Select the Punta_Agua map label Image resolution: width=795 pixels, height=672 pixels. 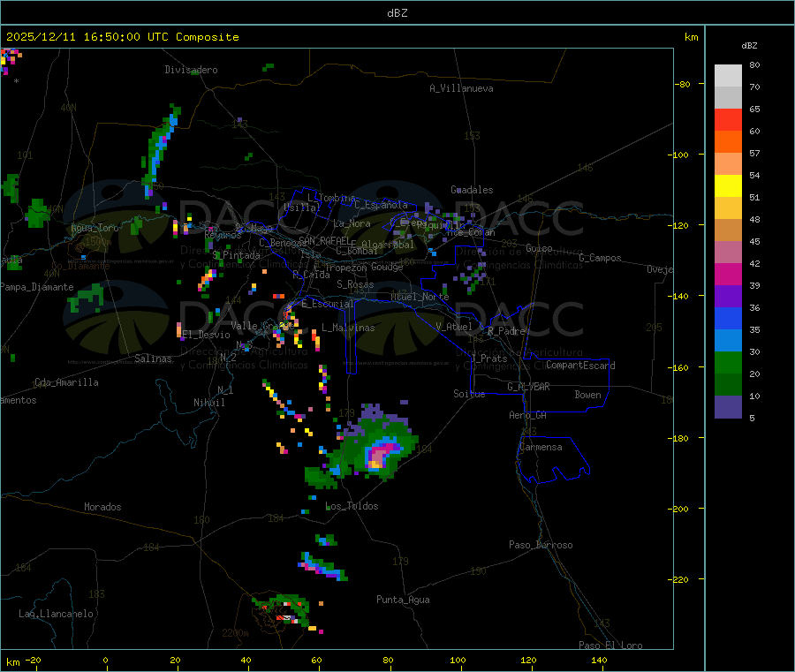click(403, 600)
